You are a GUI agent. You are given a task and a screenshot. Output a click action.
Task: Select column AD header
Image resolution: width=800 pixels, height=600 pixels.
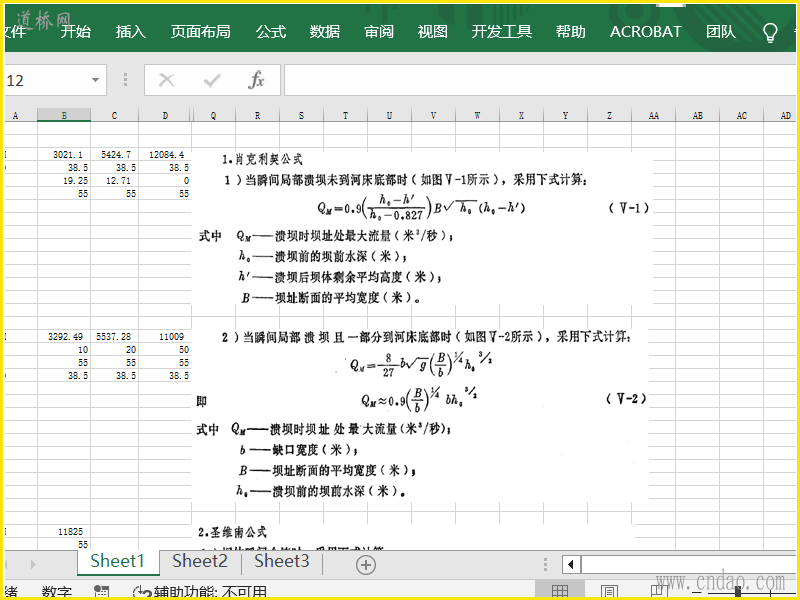[x=782, y=115]
